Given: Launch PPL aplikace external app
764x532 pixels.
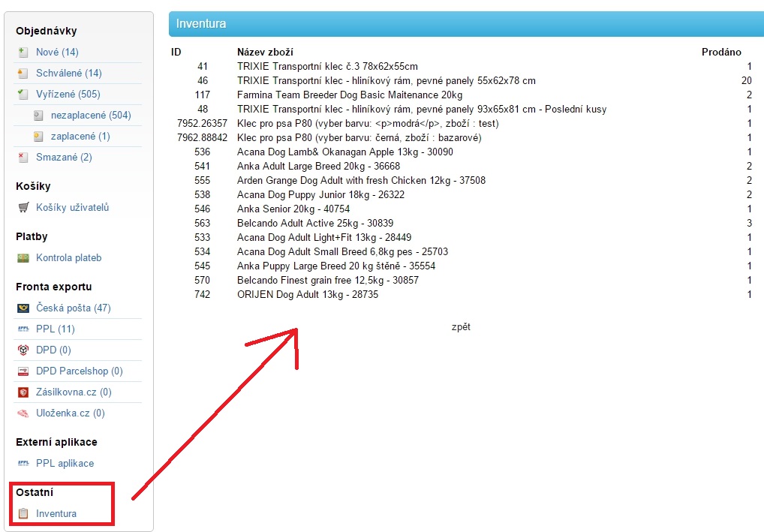Looking at the screenshot, I should pyautogui.click(x=65, y=463).
